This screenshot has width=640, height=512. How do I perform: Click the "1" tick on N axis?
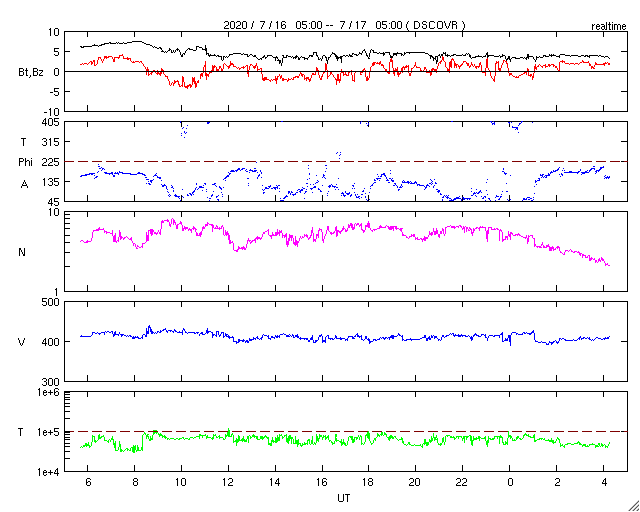click(57, 292)
